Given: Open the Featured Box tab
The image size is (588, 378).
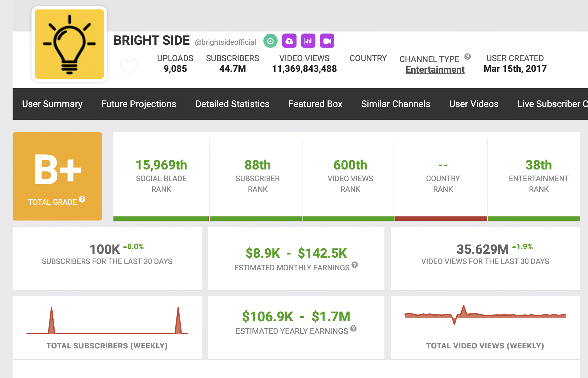Looking at the screenshot, I should pyautogui.click(x=315, y=104).
